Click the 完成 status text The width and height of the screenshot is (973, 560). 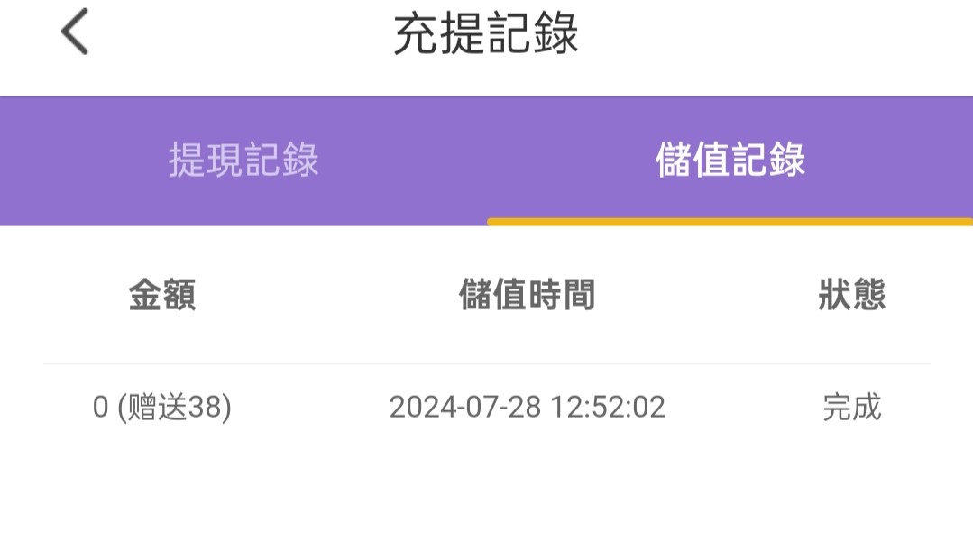pos(851,408)
